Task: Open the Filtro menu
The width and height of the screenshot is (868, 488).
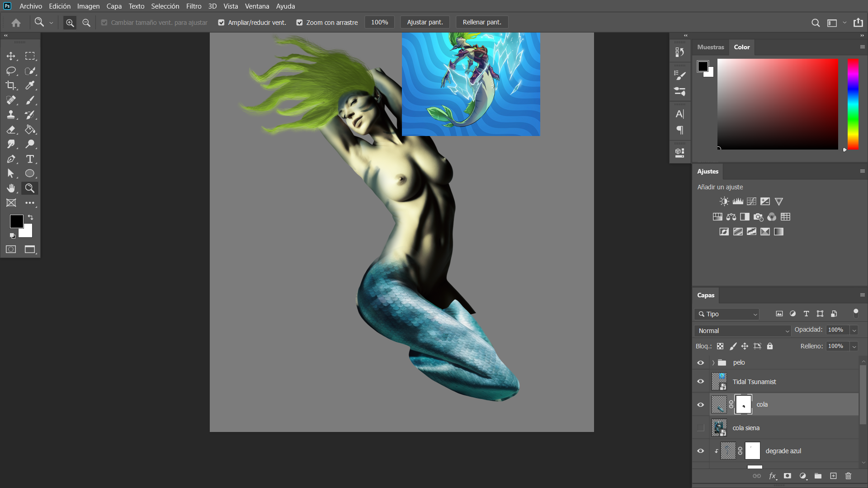Action: (x=193, y=6)
